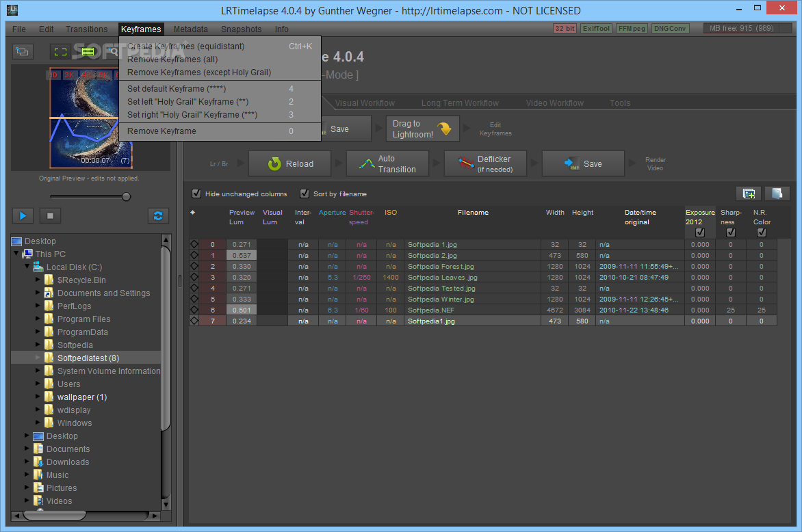Toggle the N.R. Color column checkbox
This screenshot has height=532, width=802.
pyautogui.click(x=762, y=232)
